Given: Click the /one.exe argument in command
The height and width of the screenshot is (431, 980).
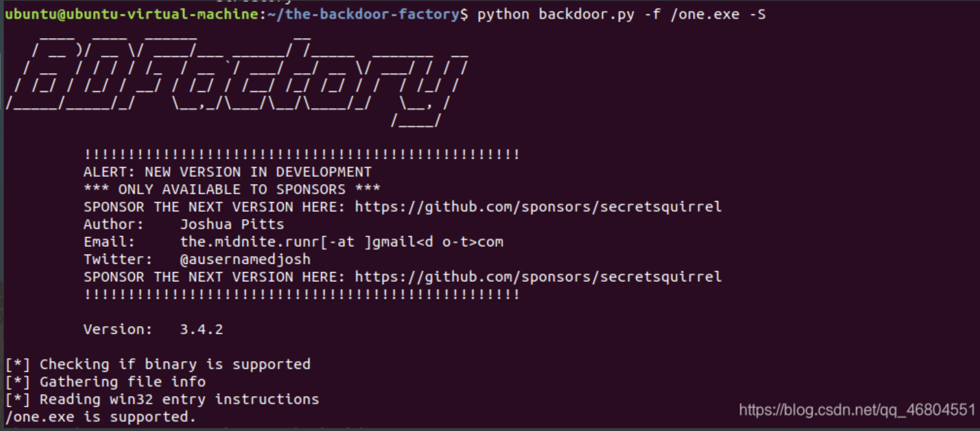Looking at the screenshot, I should [x=705, y=14].
